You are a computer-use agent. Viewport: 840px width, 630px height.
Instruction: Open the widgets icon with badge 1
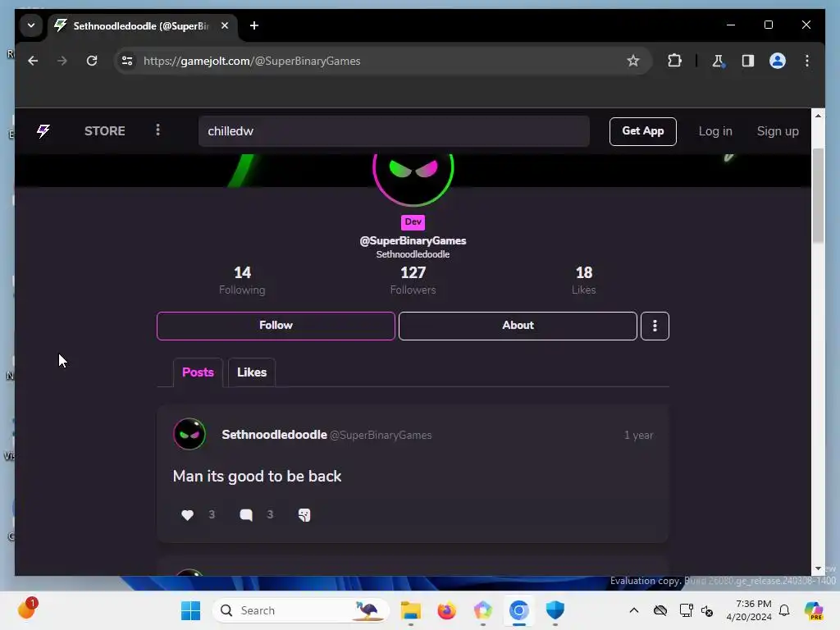point(27,609)
